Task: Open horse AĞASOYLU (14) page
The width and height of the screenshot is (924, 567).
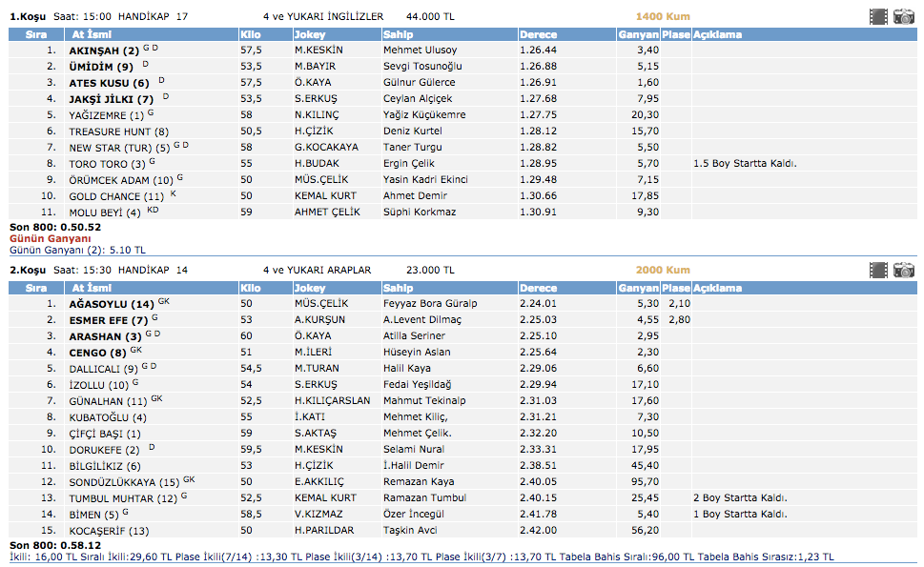Action: click(x=112, y=304)
